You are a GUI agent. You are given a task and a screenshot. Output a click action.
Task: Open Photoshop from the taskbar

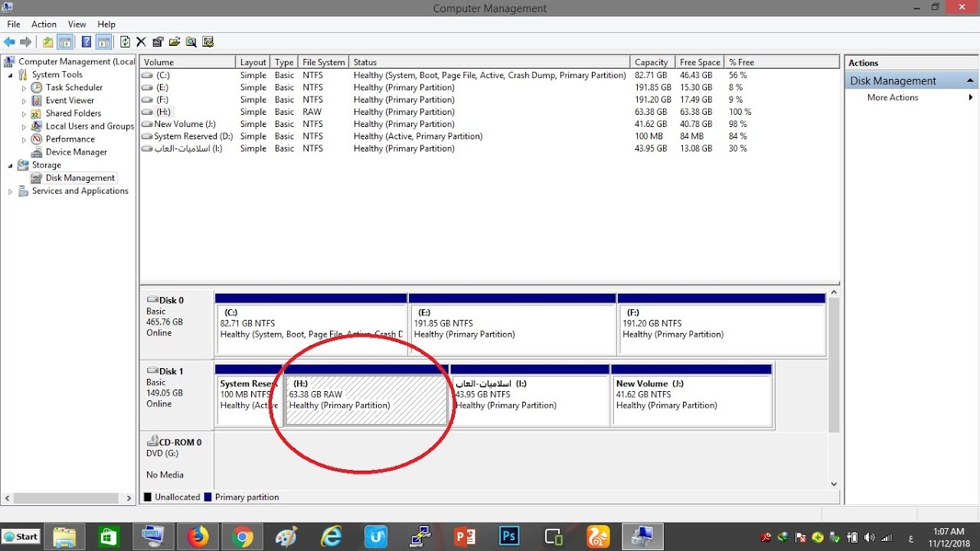[509, 536]
